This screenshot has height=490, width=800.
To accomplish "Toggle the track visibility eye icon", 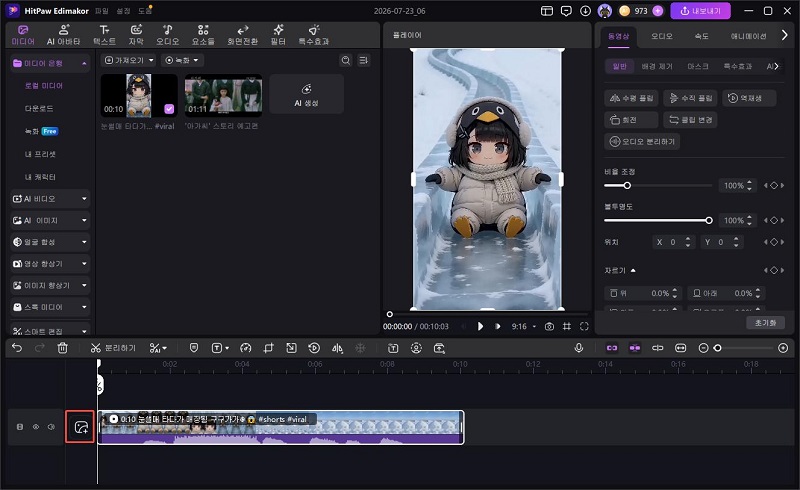I will coord(36,427).
